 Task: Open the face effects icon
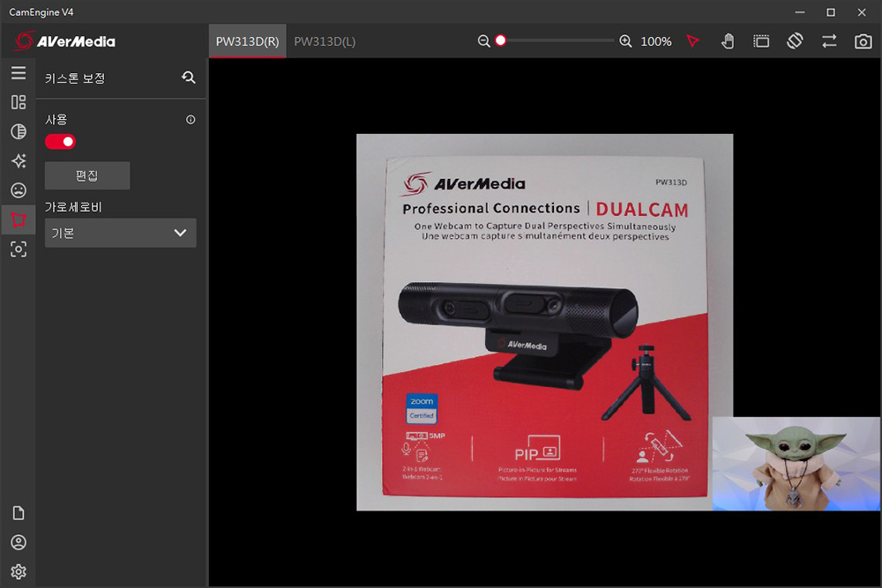(19, 190)
